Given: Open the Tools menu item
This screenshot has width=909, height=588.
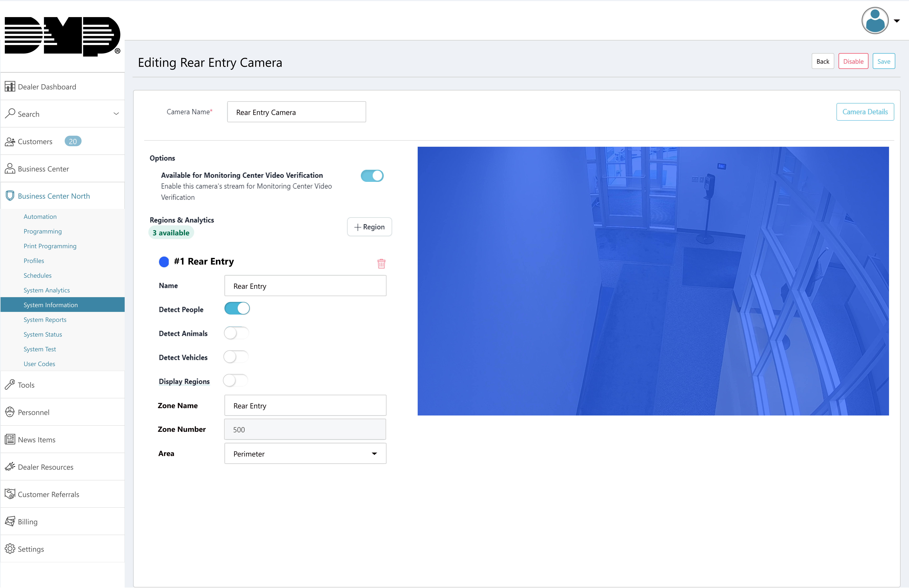Looking at the screenshot, I should pyautogui.click(x=63, y=385).
